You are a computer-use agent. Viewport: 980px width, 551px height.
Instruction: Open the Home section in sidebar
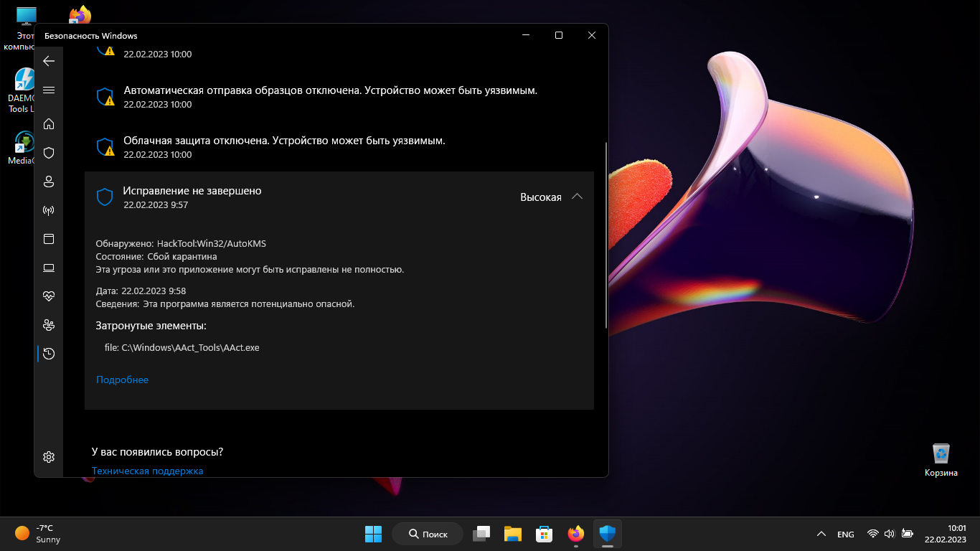click(49, 124)
